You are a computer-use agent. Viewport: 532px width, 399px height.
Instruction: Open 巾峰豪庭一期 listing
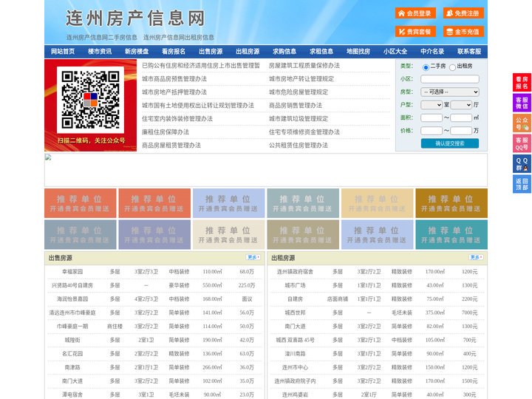click(72, 327)
